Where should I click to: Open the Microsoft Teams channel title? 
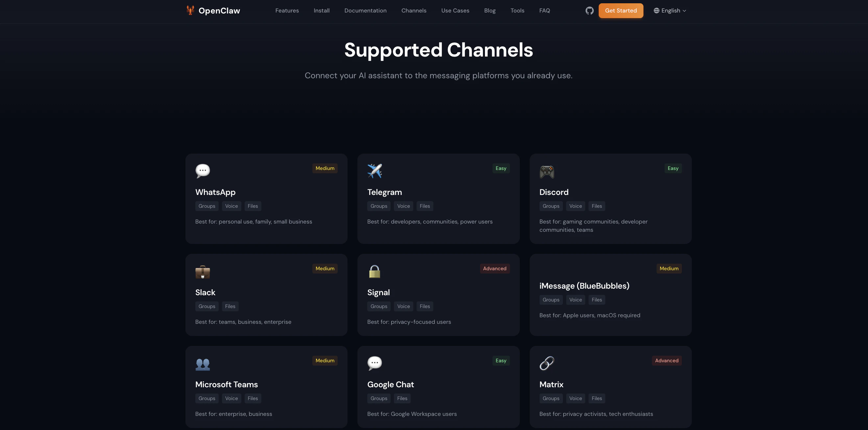pyautogui.click(x=227, y=385)
